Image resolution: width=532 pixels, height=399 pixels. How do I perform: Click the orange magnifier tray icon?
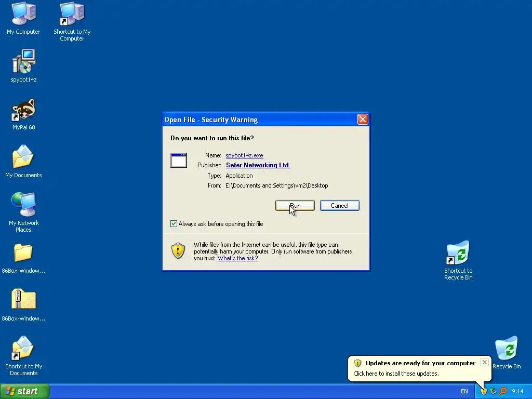tap(503, 391)
